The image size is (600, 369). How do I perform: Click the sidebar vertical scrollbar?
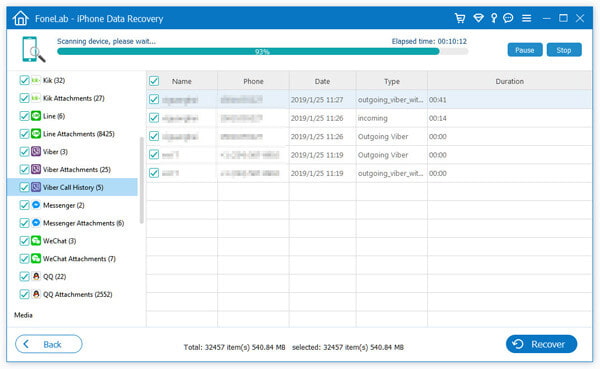142,180
